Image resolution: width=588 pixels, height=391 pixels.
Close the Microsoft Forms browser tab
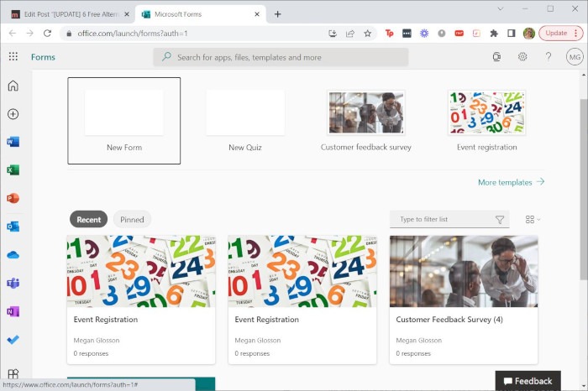pos(257,14)
